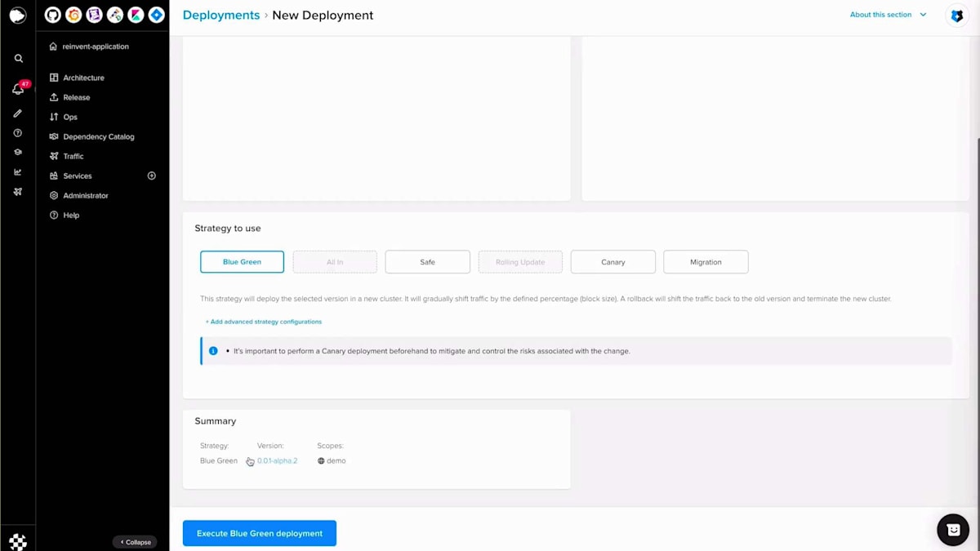Go to reinvent-application home
This screenshot has height=551, width=980.
[89, 47]
